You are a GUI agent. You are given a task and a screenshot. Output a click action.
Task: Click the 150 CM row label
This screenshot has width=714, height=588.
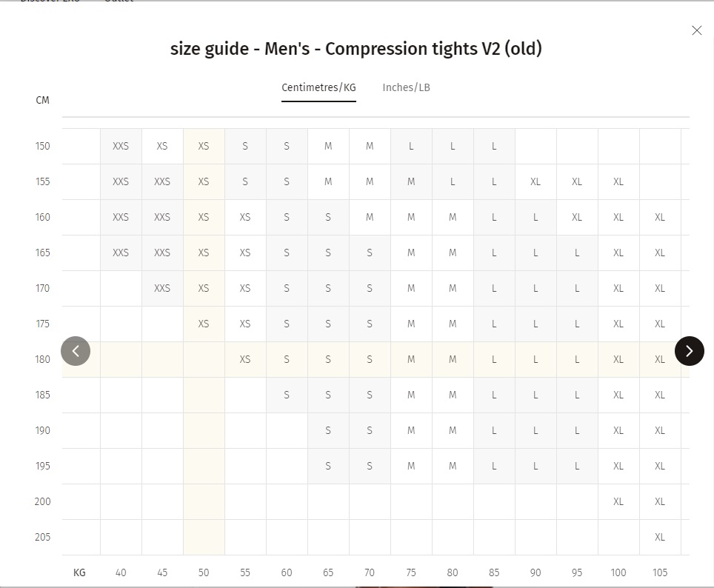(43, 146)
